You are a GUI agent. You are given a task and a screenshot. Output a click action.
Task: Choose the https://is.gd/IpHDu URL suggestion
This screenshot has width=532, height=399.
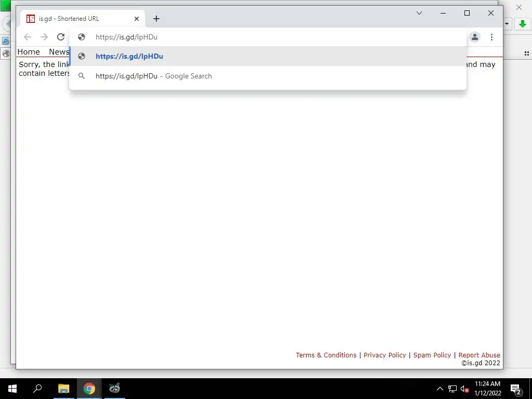tap(268, 56)
